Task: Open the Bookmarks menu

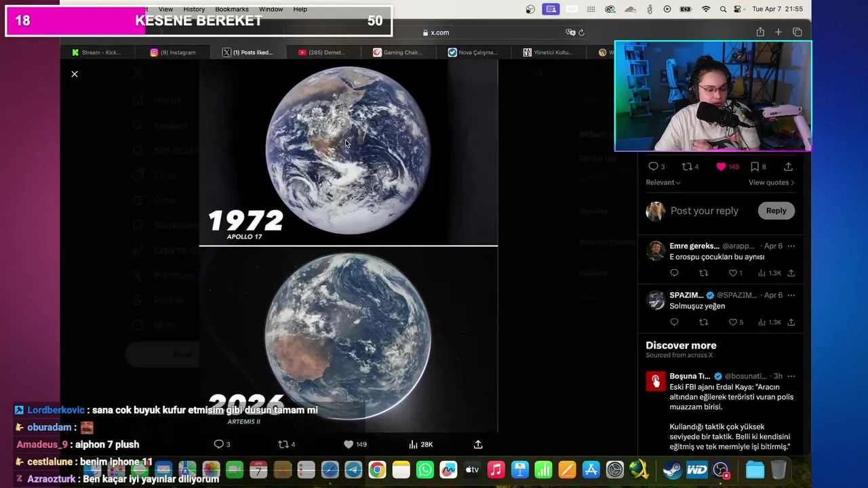Action: point(232,9)
